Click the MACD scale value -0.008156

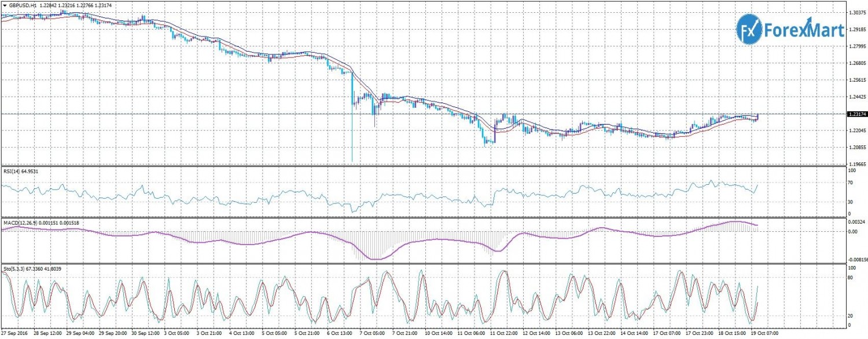857,260
